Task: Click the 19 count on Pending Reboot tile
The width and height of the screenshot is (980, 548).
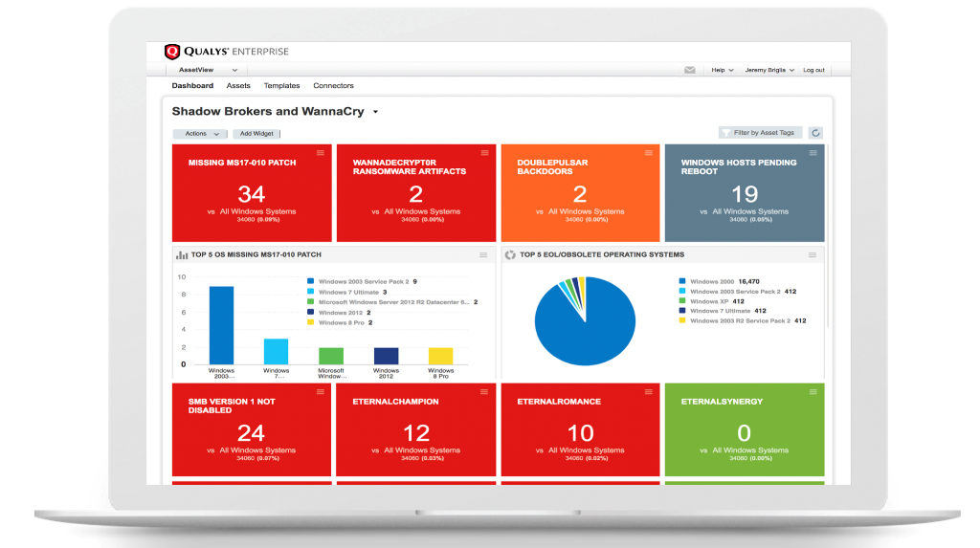Action: click(x=745, y=194)
